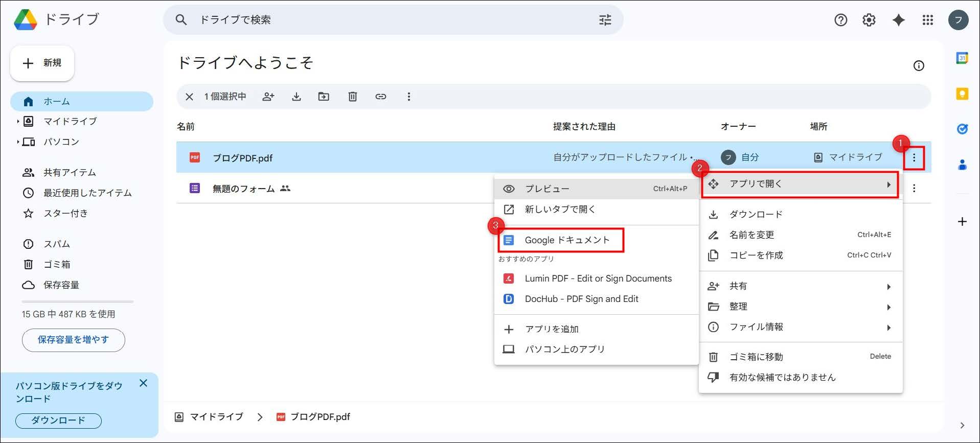Click the download icon in selection toolbar
980x443 pixels.
coord(297,97)
